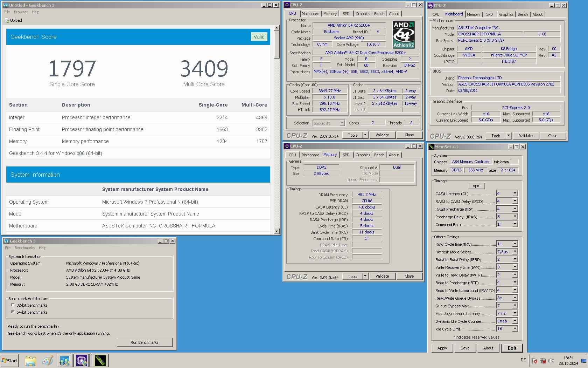Click the Action Center flag tray icon
The width and height of the screenshot is (588, 368).
click(534, 361)
